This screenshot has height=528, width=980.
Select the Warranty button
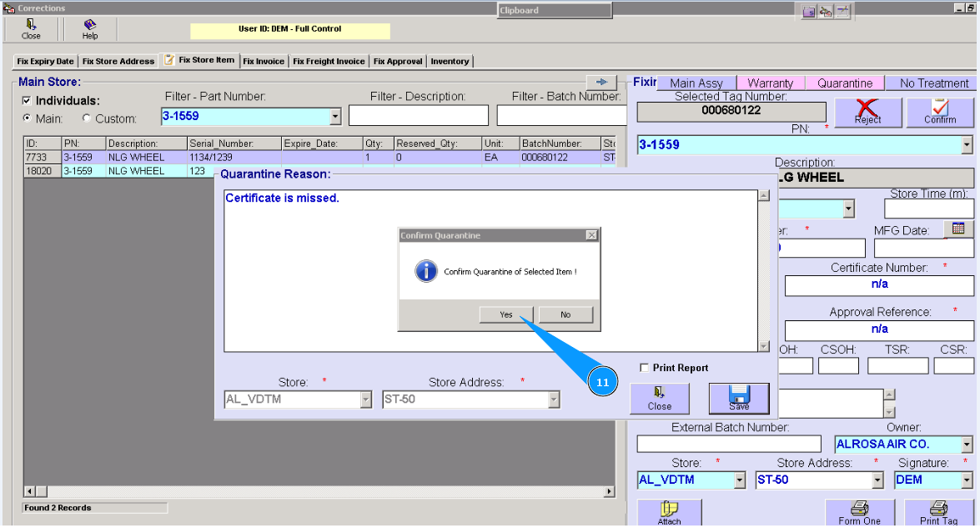(770, 83)
